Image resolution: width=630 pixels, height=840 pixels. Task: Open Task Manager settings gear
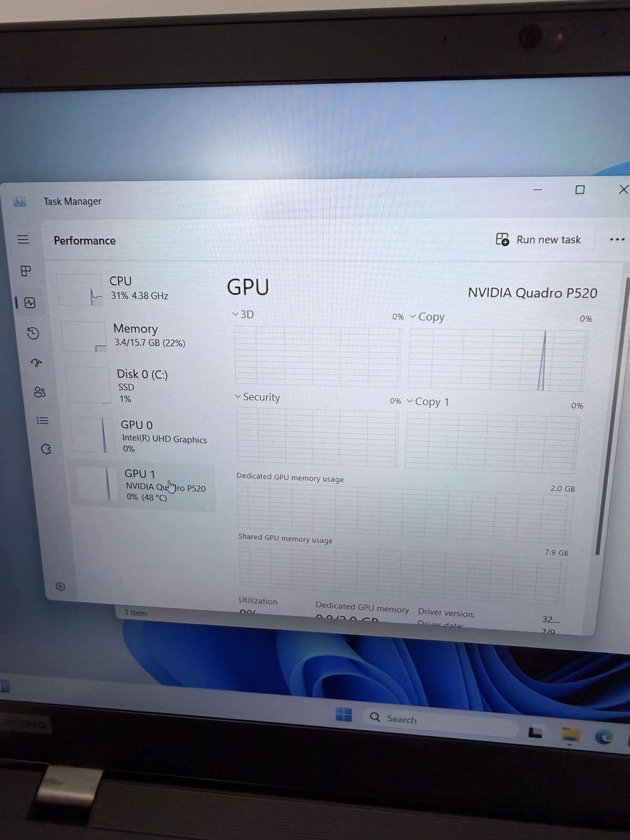click(x=60, y=586)
